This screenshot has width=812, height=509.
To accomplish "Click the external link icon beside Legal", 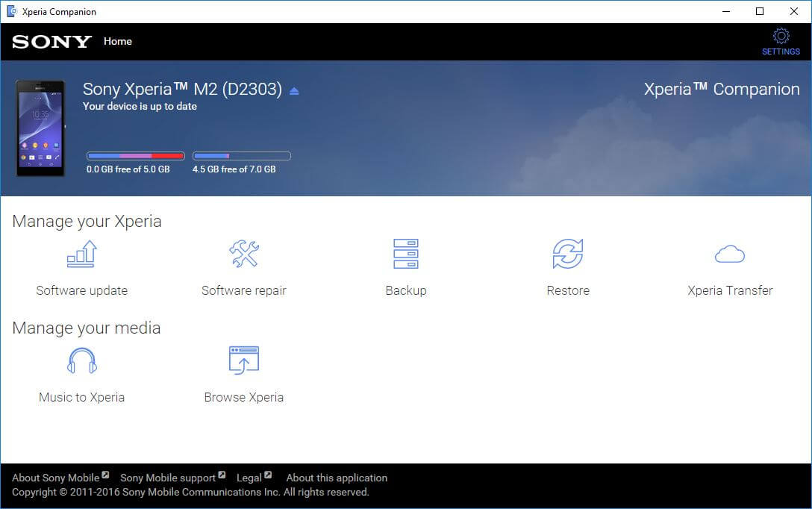I will click(x=268, y=475).
